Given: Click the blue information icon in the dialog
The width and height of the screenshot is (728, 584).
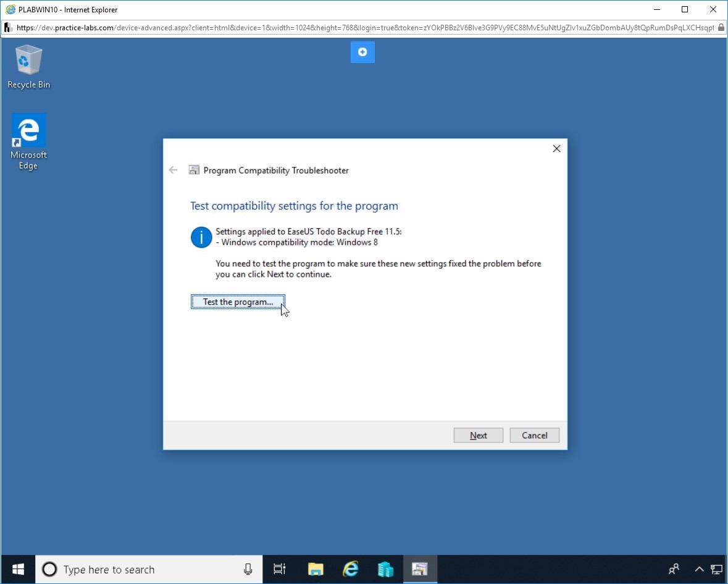Looking at the screenshot, I should click(x=201, y=237).
